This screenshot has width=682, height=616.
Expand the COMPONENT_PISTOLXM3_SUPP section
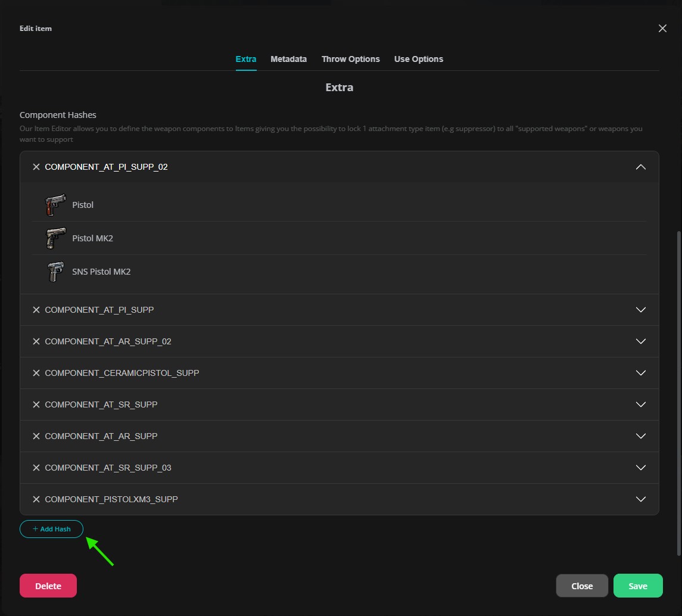(x=641, y=499)
